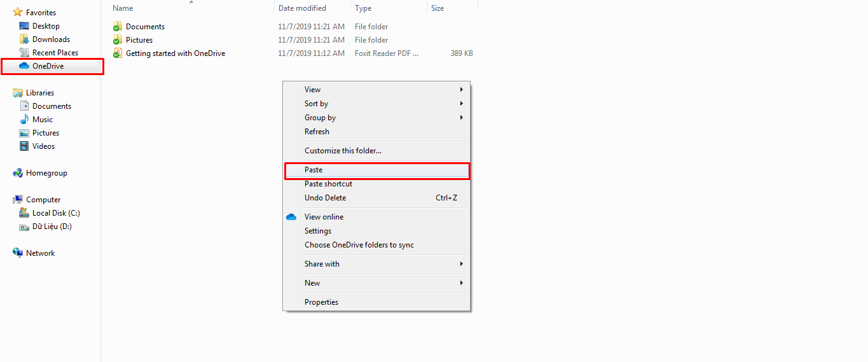The image size is (868, 362).
Task: Select the Pictures folder name in file list
Action: pos(139,40)
